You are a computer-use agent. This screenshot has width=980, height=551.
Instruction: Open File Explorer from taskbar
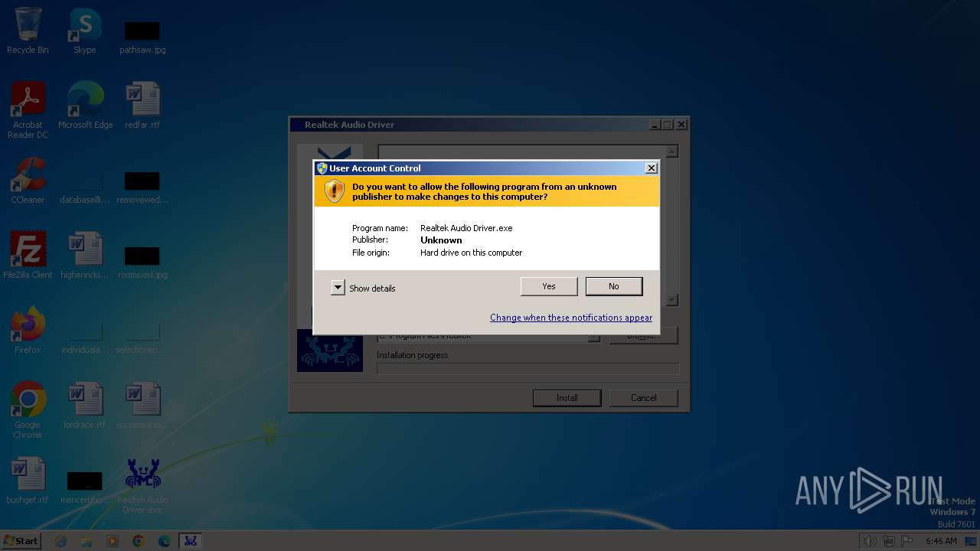[87, 541]
